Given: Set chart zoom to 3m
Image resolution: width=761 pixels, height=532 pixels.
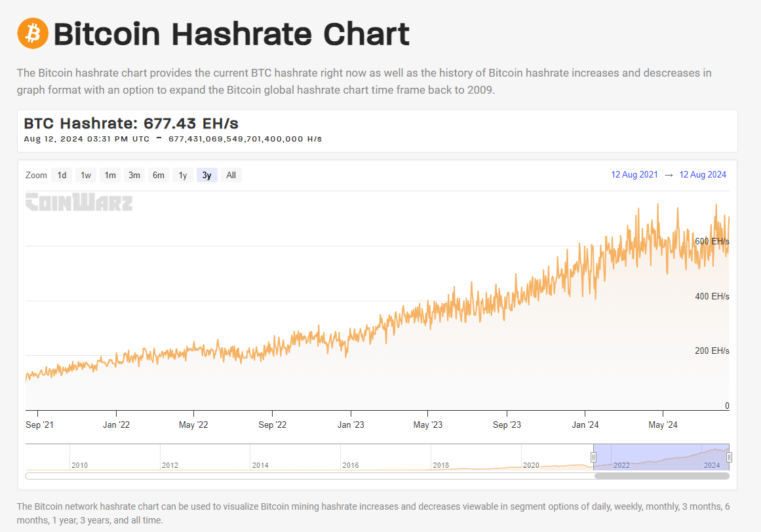Looking at the screenshot, I should coord(134,175).
